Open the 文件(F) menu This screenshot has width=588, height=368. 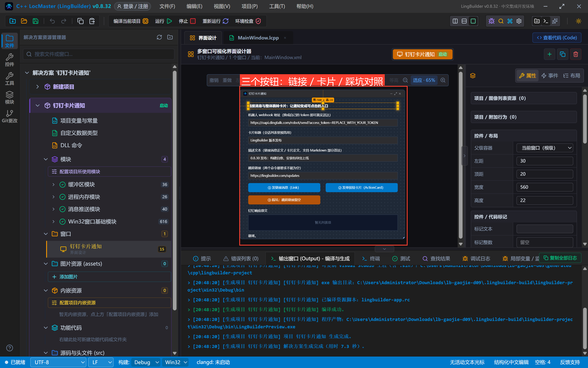[x=167, y=6]
